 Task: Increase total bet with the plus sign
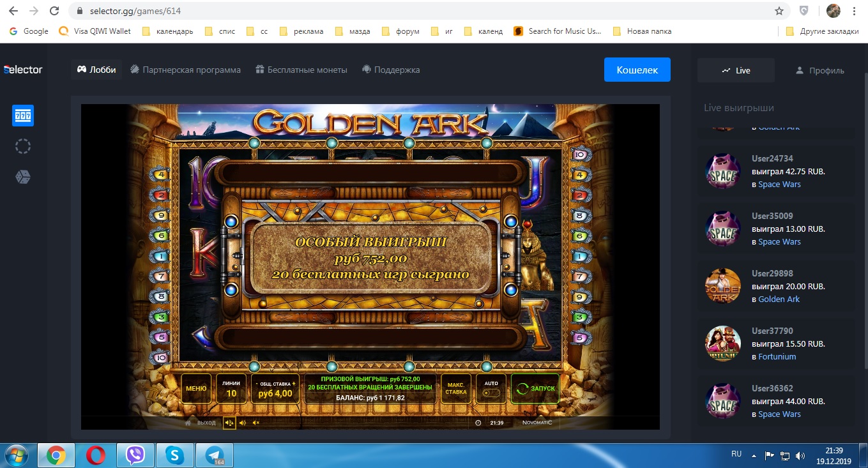[x=294, y=384]
